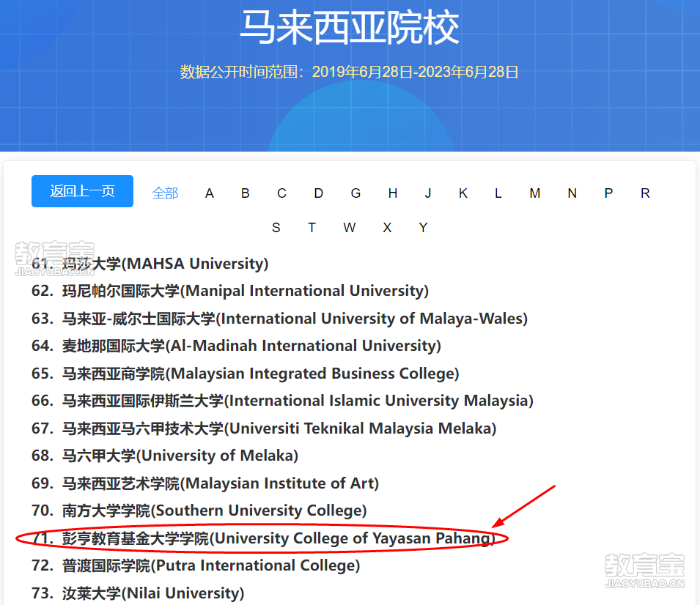Viewport: 700px width, 605px height.
Task: Filter schools by letter T
Action: 312,228
